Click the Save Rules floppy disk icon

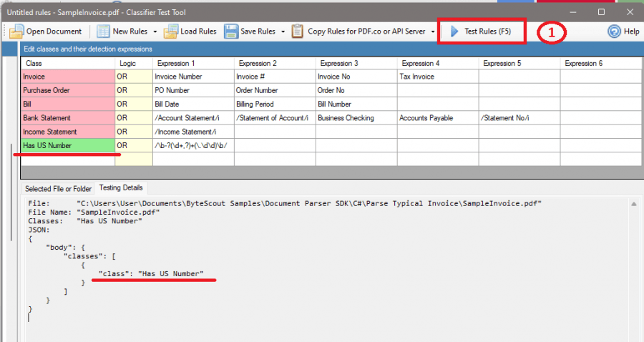230,31
